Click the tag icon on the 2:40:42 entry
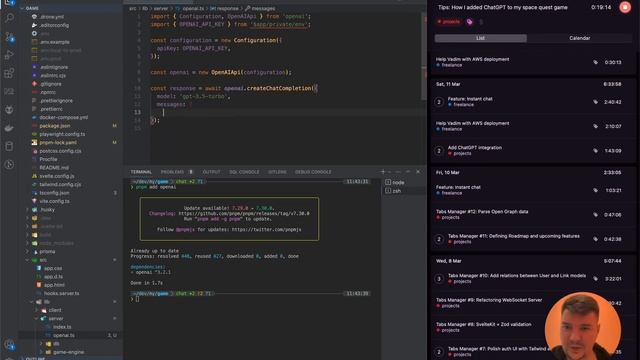640x360 pixels. [596, 102]
